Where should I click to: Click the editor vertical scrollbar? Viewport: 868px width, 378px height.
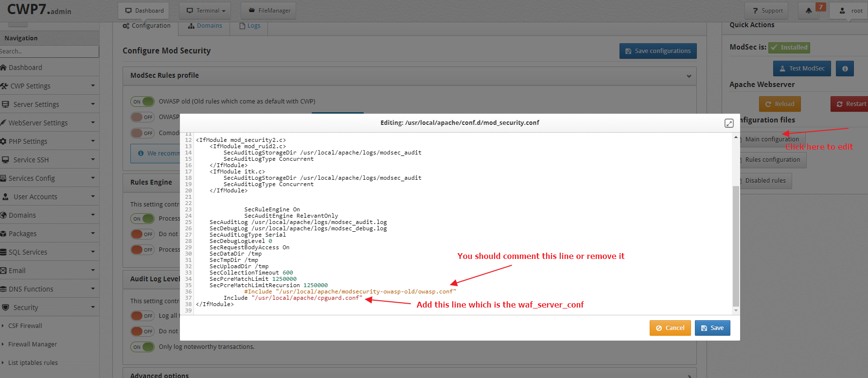(x=736, y=245)
